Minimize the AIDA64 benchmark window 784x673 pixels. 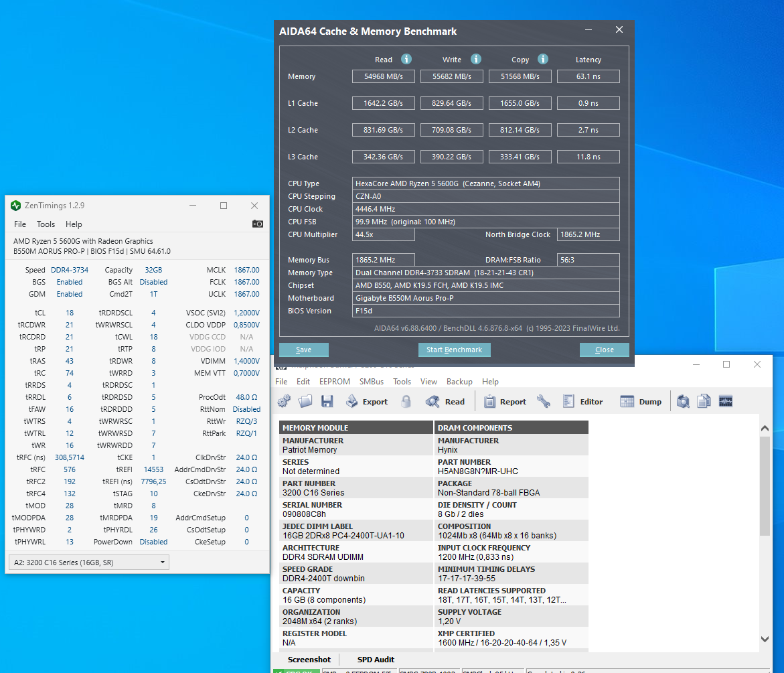point(589,30)
